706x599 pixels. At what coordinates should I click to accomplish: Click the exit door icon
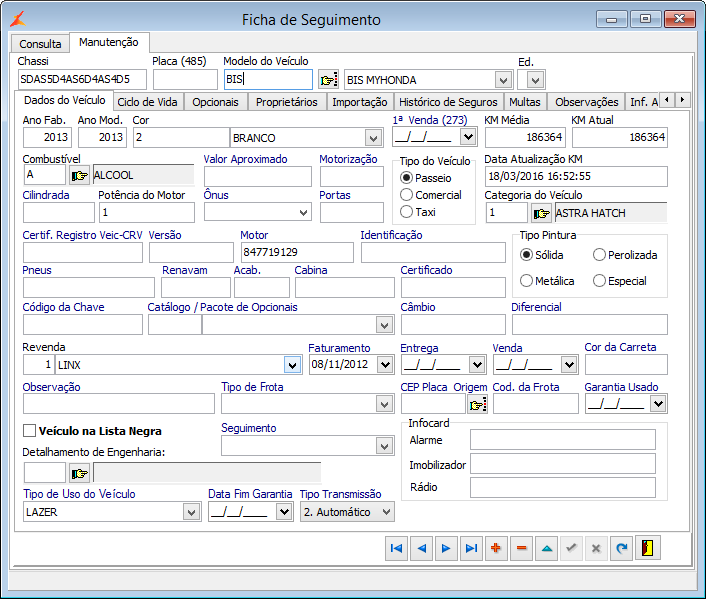point(648,548)
